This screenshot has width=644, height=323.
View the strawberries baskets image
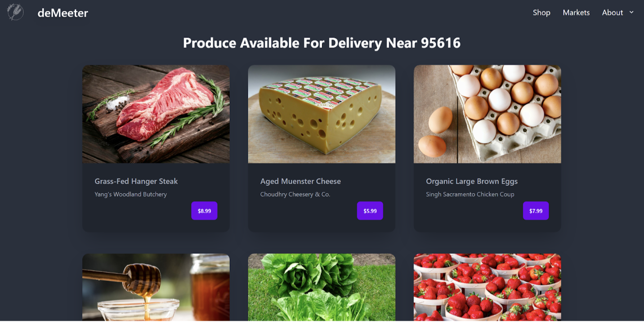tap(487, 287)
